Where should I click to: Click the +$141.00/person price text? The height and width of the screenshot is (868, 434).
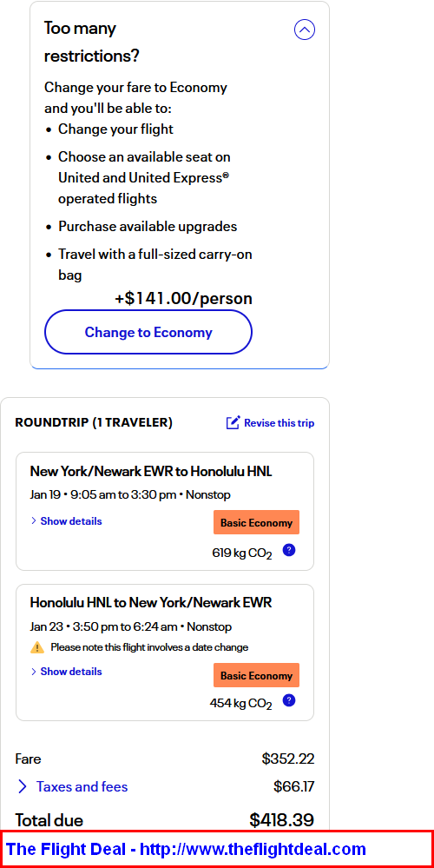[x=183, y=298]
